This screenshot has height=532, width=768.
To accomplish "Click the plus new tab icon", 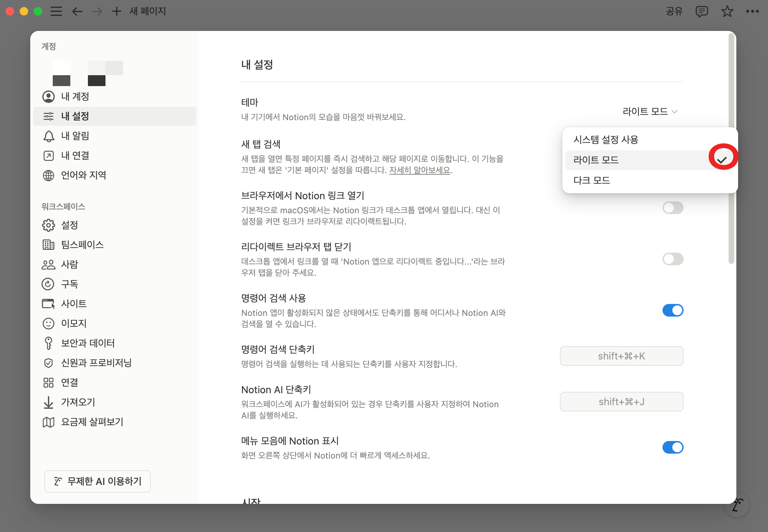I will click(x=116, y=12).
